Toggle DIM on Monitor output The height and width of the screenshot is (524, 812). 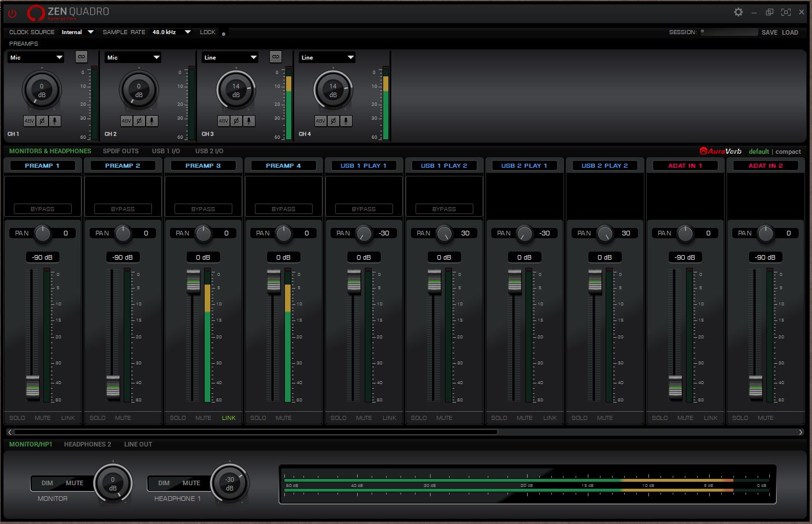pos(47,483)
